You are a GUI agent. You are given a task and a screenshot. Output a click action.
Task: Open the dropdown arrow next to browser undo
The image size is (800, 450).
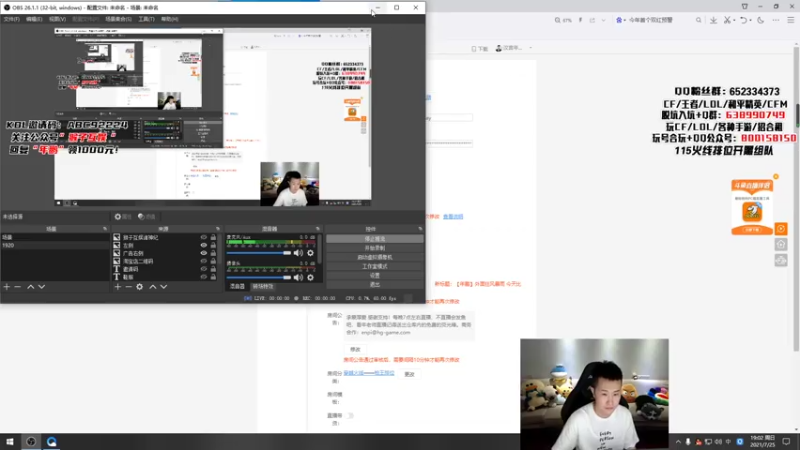click(x=750, y=20)
